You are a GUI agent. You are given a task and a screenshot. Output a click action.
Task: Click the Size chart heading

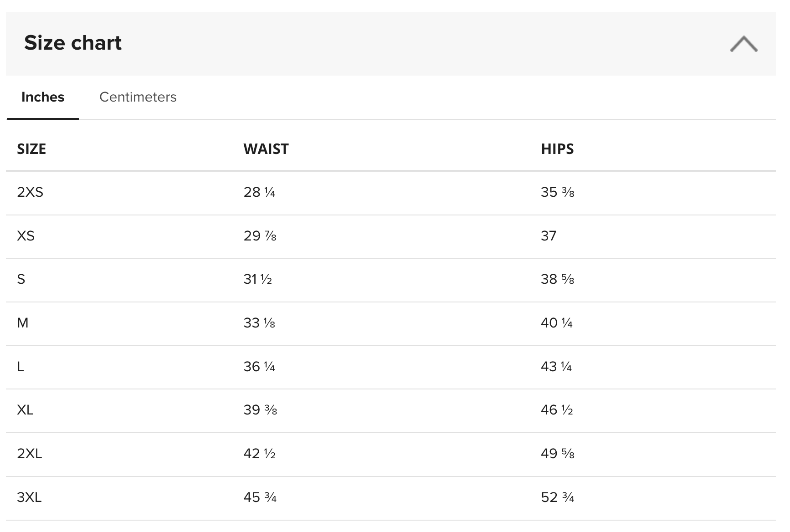73,43
